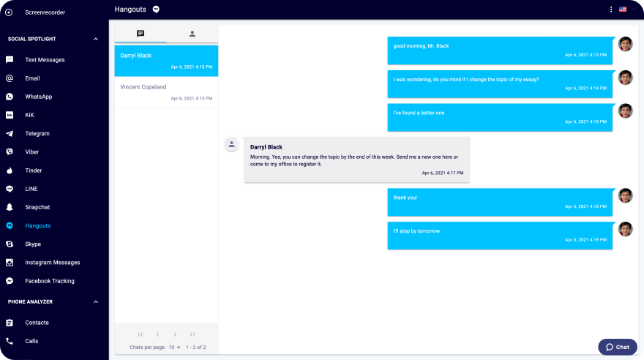Open Email from the sidebar
The width and height of the screenshot is (644, 360).
click(x=32, y=78)
